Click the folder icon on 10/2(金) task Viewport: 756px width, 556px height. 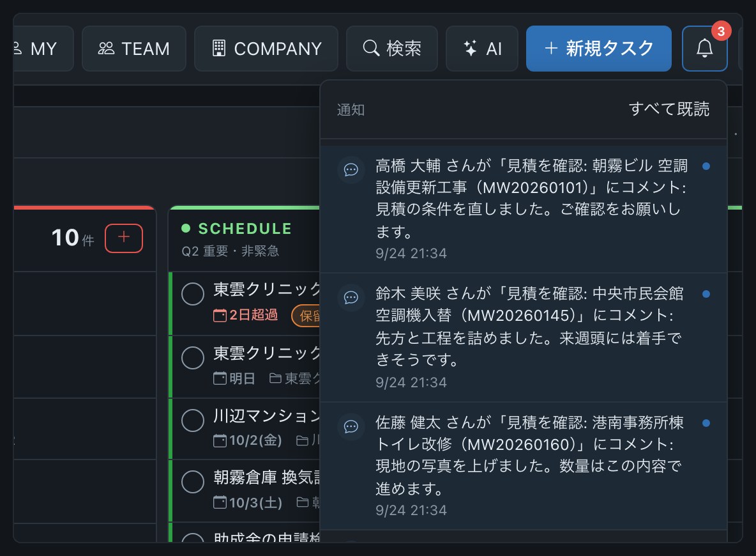click(302, 440)
